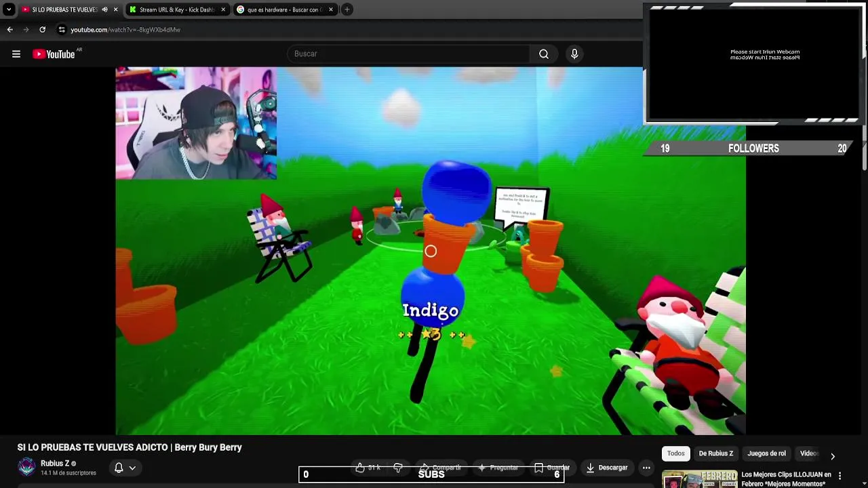The height and width of the screenshot is (488, 868).
Task: Click the 14.1 M de suscriptores text
Action: (x=68, y=473)
